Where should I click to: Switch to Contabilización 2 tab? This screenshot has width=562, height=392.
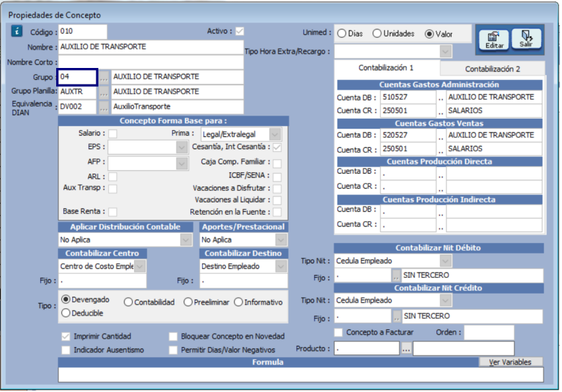click(x=493, y=69)
